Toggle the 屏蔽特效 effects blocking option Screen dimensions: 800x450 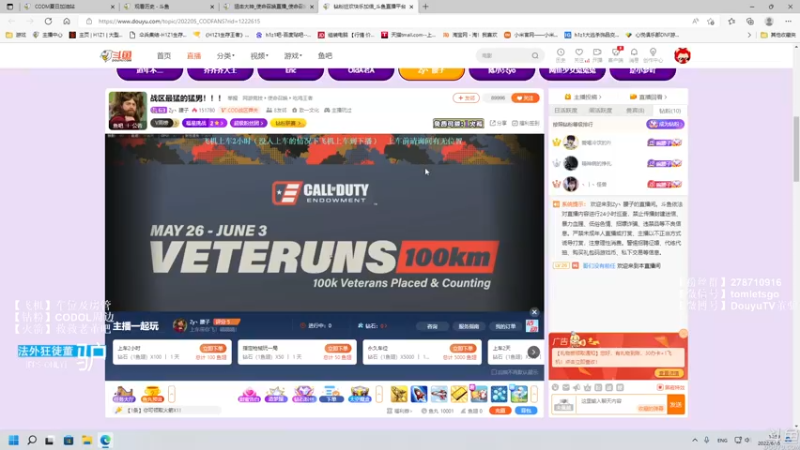pyautogui.click(x=671, y=388)
